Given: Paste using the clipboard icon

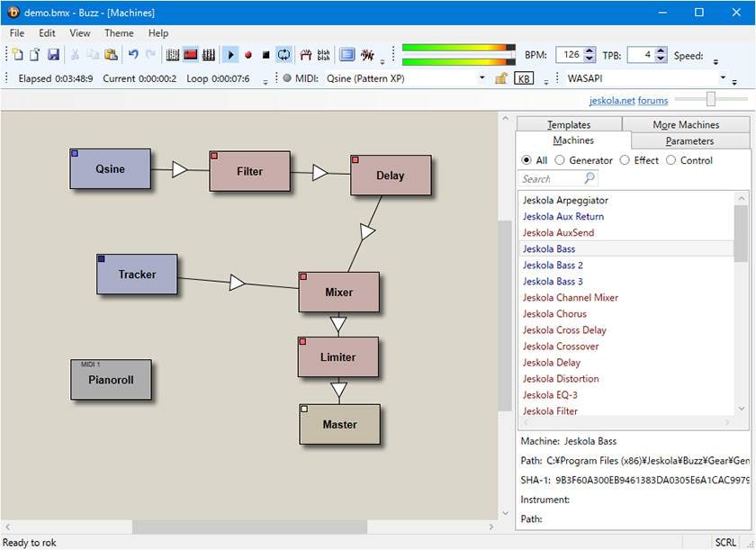Looking at the screenshot, I should 111,55.
